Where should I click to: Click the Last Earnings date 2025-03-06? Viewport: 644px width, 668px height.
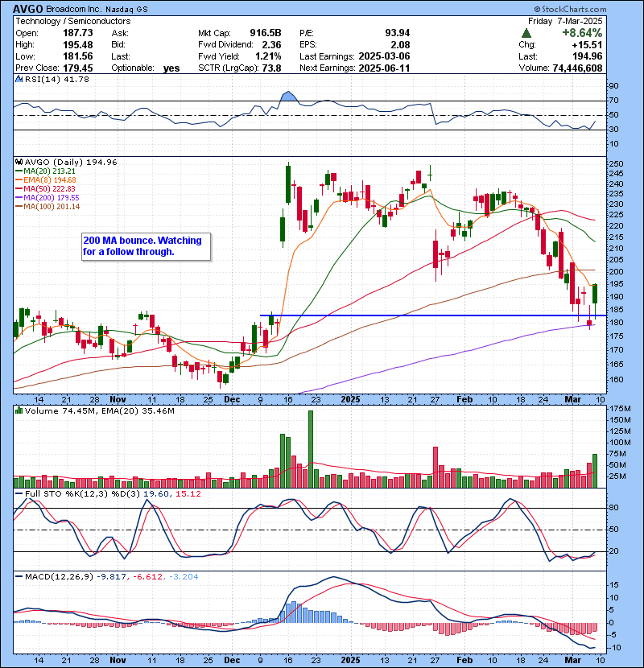tap(384, 56)
